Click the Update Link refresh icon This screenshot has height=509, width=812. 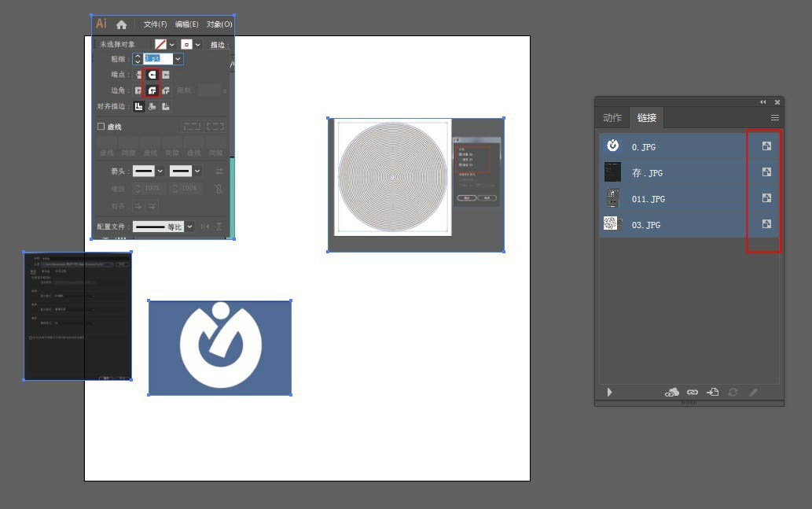[733, 393]
